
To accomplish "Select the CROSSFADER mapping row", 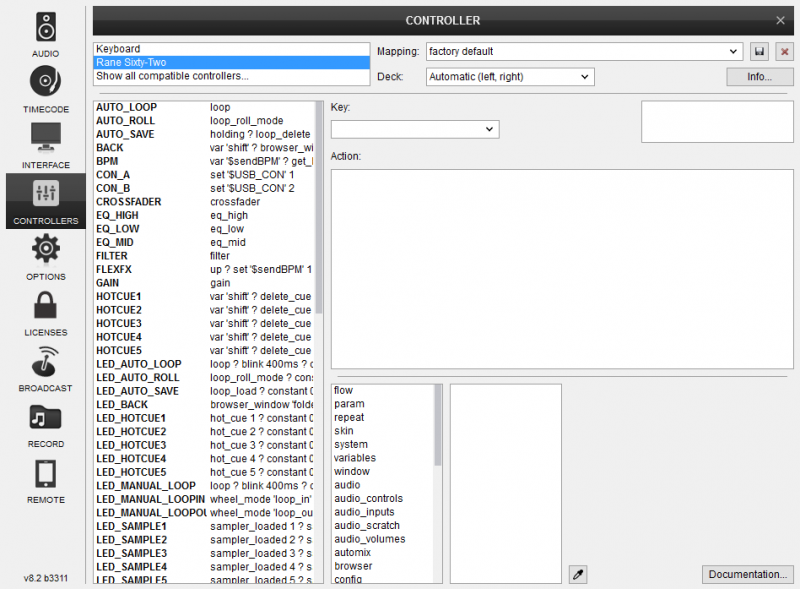I will point(205,202).
